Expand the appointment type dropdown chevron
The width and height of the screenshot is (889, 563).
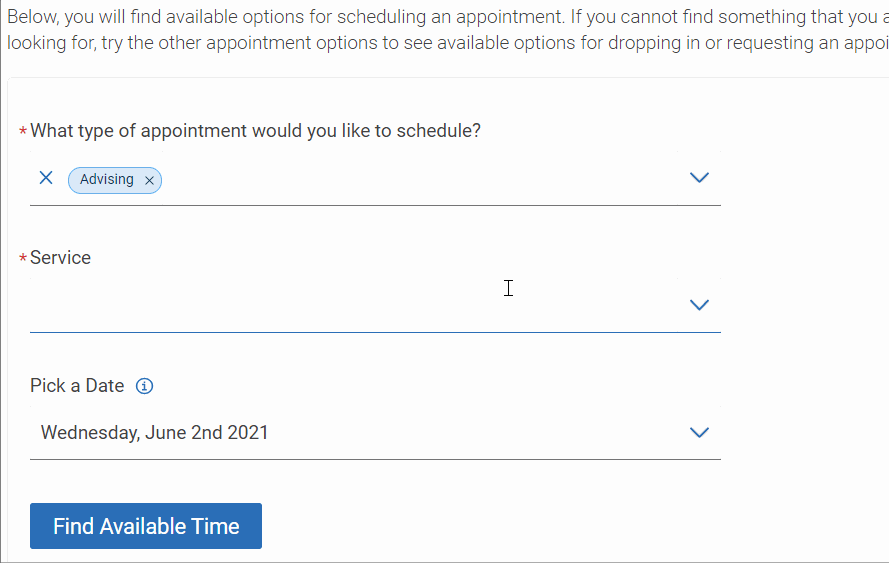699,178
